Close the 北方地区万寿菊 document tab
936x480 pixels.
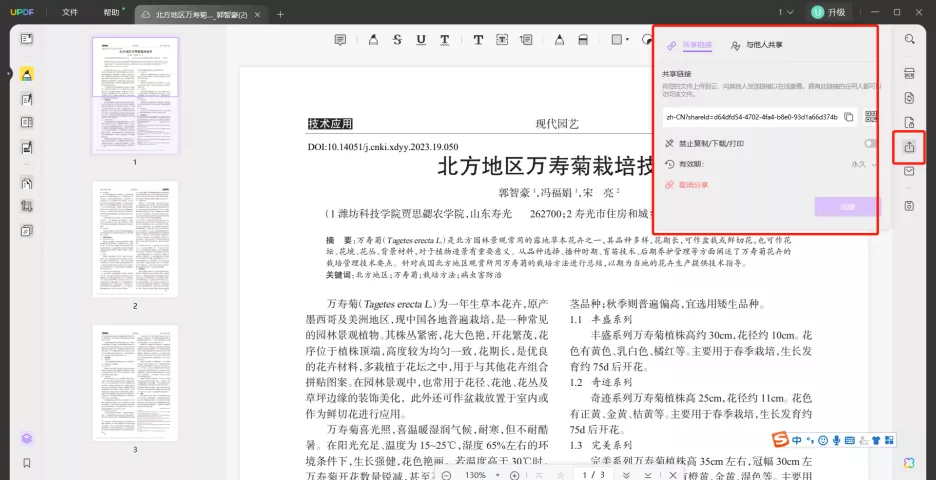257,14
